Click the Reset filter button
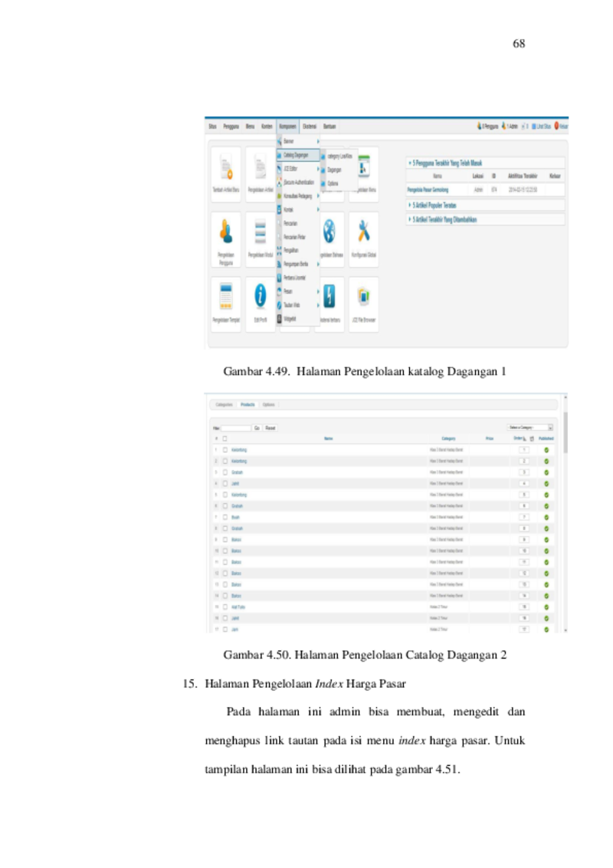This screenshot has height=868, width=613. (x=270, y=428)
